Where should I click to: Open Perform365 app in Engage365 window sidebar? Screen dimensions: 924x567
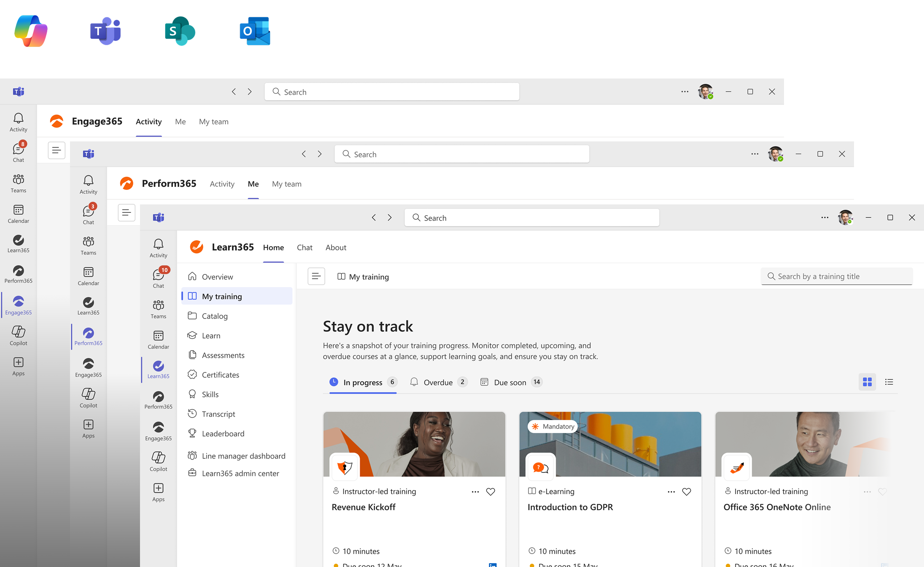pos(18,274)
